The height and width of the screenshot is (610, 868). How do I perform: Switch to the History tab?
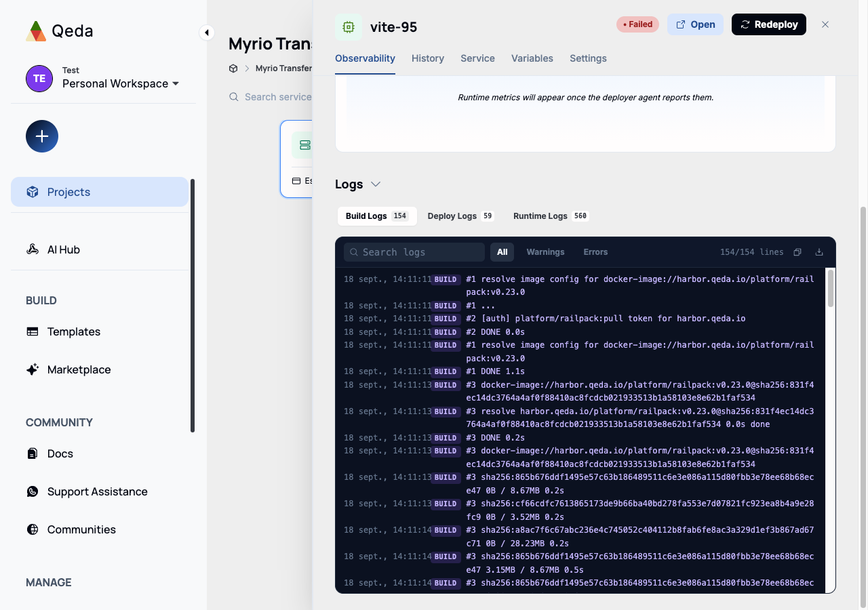tap(428, 58)
